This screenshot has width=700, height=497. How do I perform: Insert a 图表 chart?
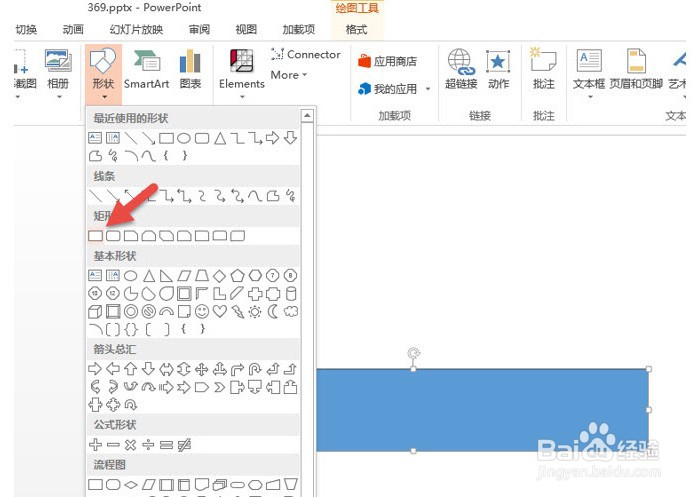(190, 70)
